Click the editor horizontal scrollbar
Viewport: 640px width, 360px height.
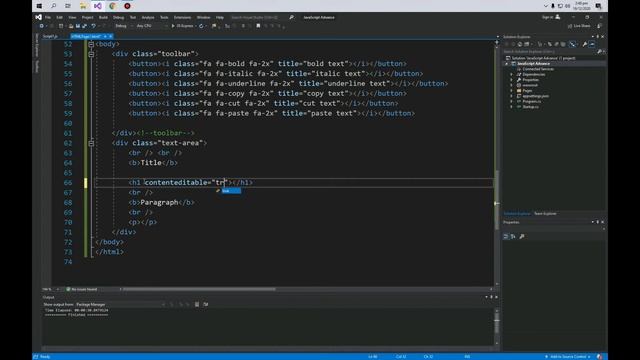point(199,289)
